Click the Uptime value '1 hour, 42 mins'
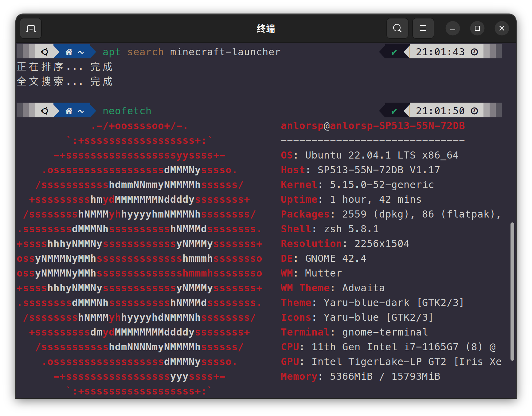 376,199
